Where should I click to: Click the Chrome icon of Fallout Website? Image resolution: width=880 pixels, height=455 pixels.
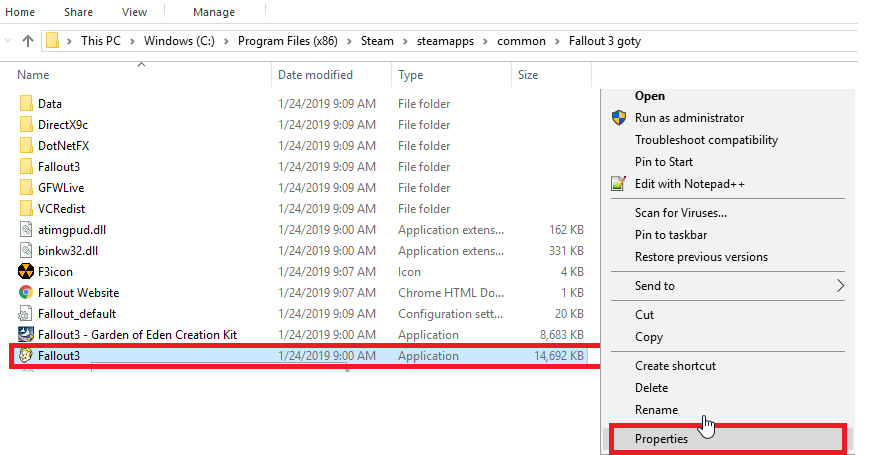click(x=26, y=292)
